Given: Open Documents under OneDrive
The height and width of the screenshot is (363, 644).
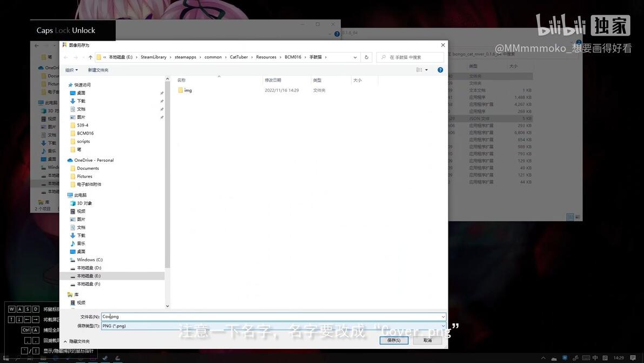Looking at the screenshot, I should click(x=88, y=168).
